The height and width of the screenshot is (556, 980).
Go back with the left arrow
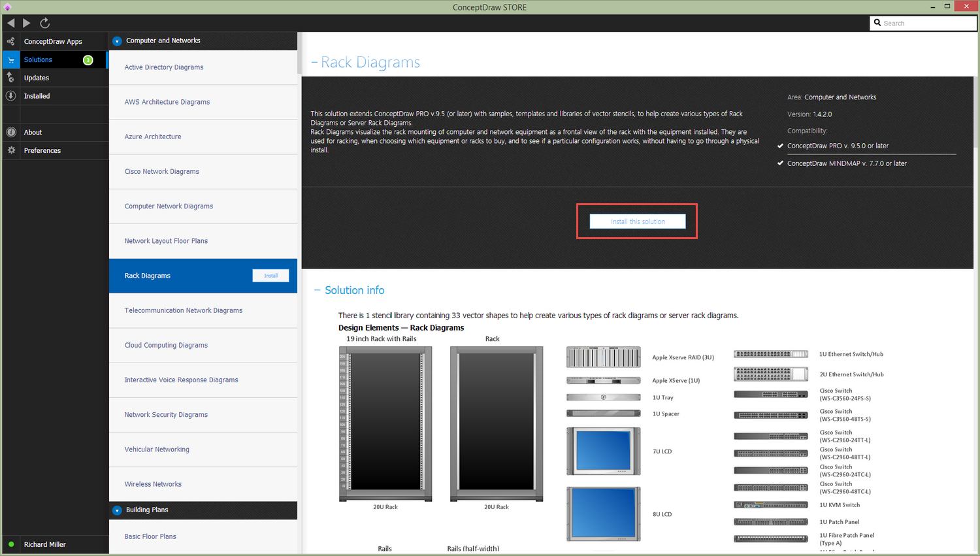click(10, 23)
